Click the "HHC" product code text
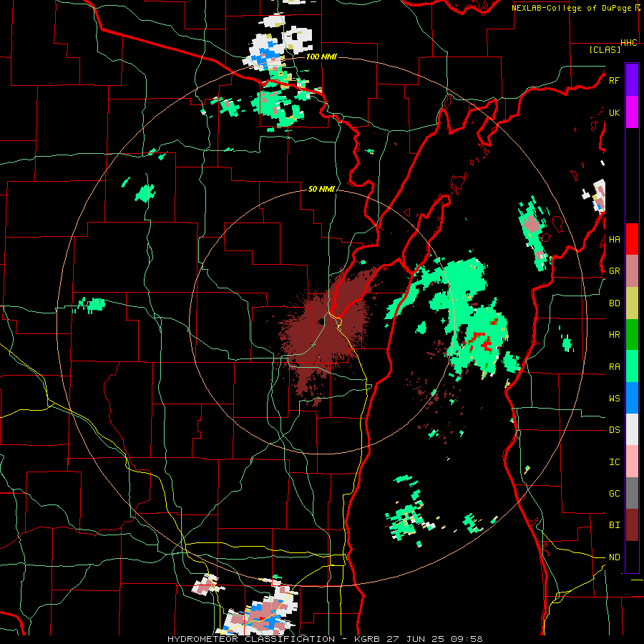 629,43
